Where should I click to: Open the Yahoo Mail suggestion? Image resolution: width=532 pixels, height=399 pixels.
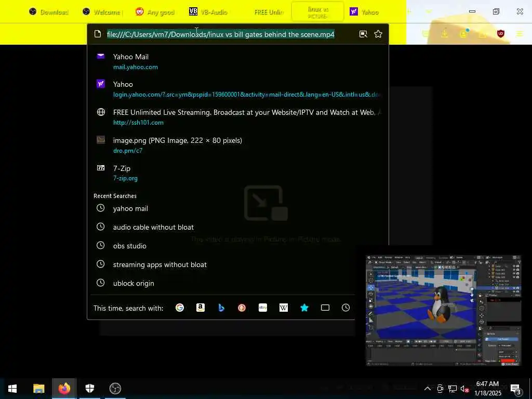237,61
